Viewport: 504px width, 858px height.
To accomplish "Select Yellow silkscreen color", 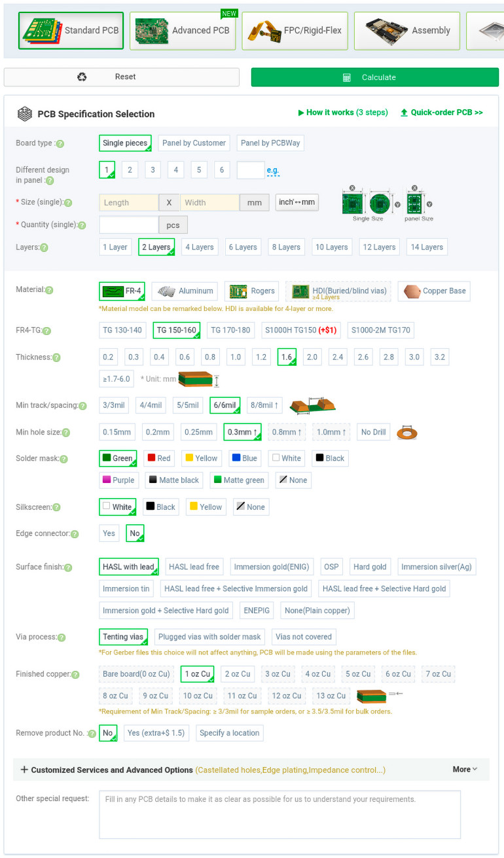I will coord(205,507).
